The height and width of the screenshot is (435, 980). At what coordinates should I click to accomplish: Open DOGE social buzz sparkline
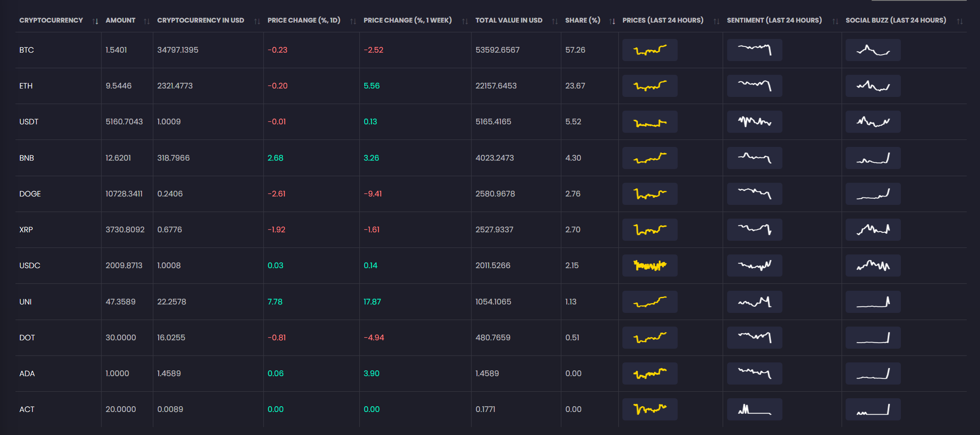coord(873,194)
